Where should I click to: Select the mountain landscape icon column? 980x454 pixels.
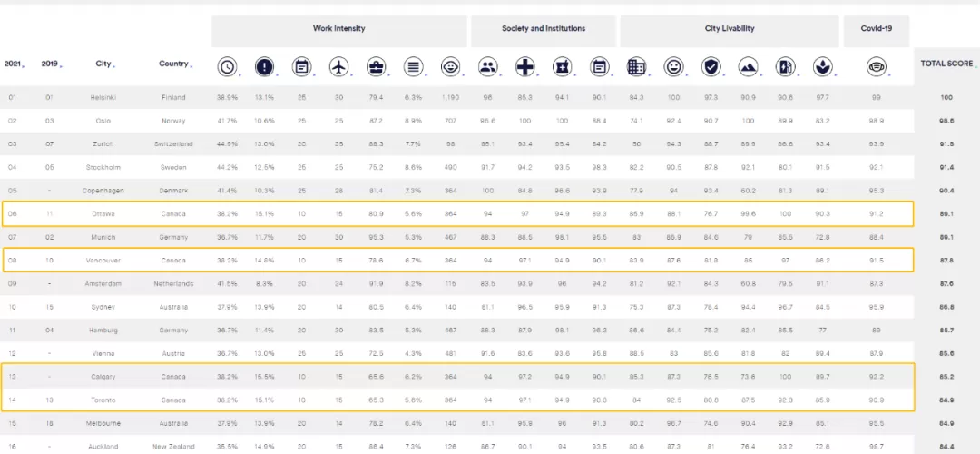(x=748, y=66)
